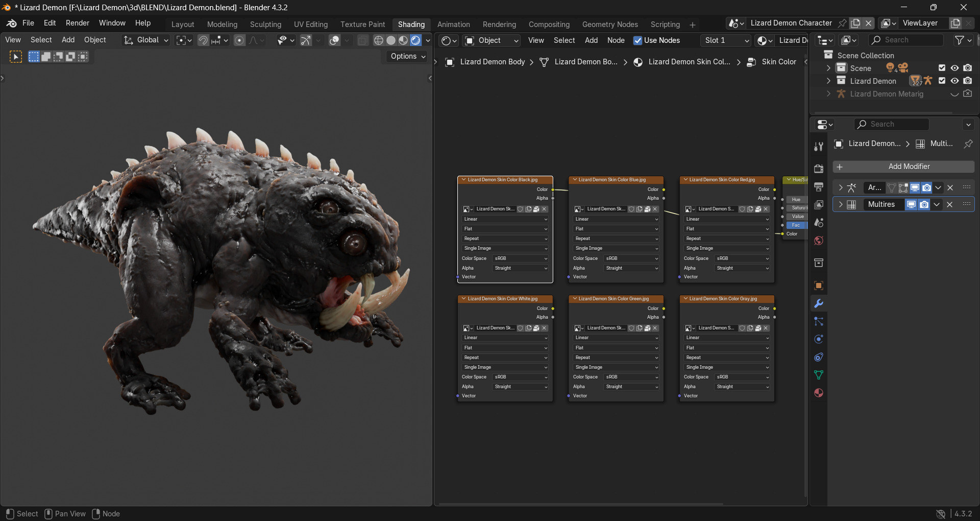
Task: Toggle Multires modifier render visibility
Action: coord(924,204)
